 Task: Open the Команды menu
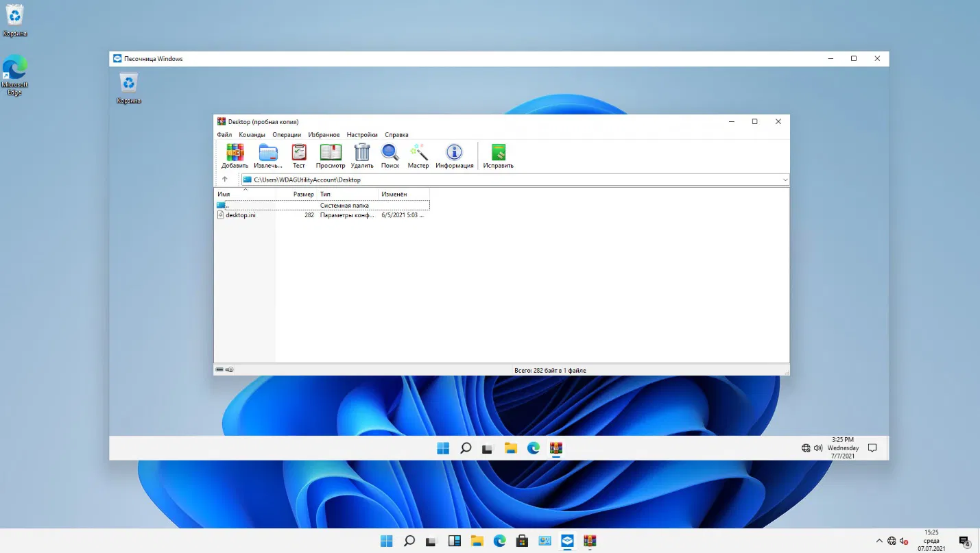252,135
